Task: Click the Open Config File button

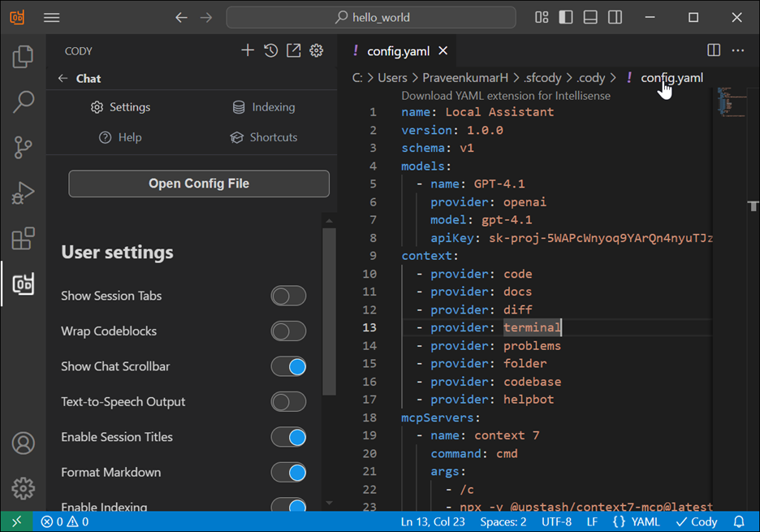Action: click(x=198, y=184)
